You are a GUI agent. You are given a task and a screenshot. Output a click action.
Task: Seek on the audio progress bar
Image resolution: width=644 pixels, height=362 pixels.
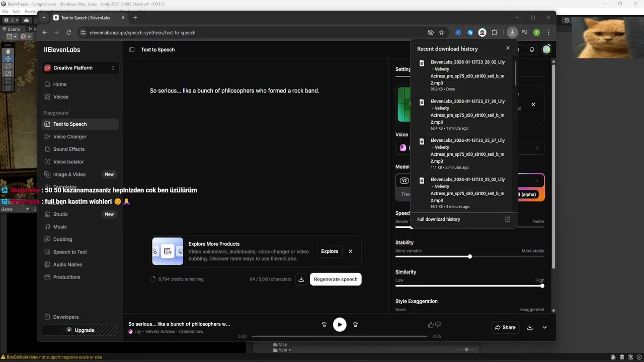click(340, 336)
